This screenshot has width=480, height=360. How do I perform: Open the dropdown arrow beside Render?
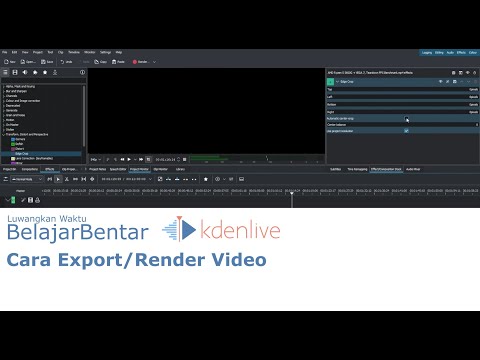coord(154,62)
